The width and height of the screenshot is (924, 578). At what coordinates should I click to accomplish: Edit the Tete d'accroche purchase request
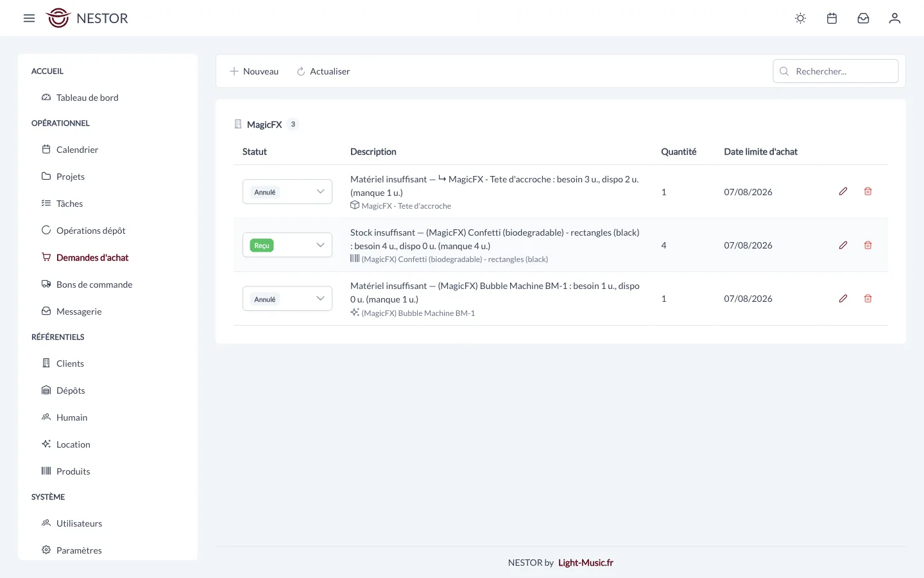[843, 191]
